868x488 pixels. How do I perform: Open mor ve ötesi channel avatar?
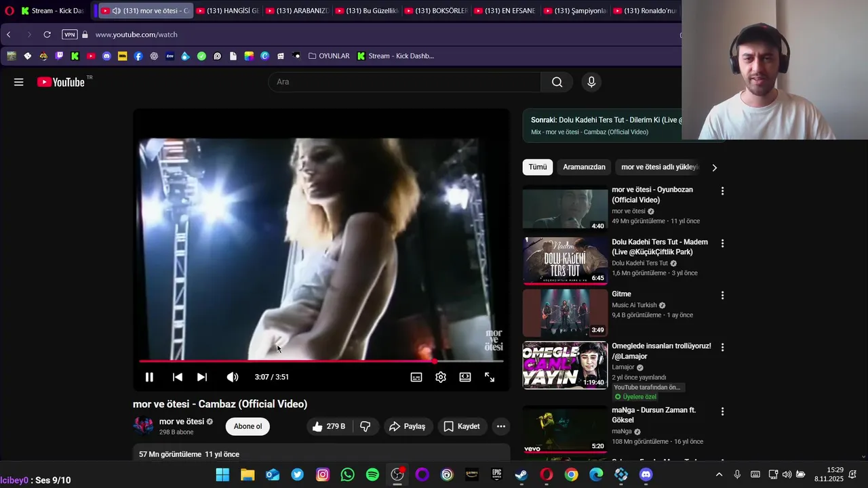tap(143, 426)
